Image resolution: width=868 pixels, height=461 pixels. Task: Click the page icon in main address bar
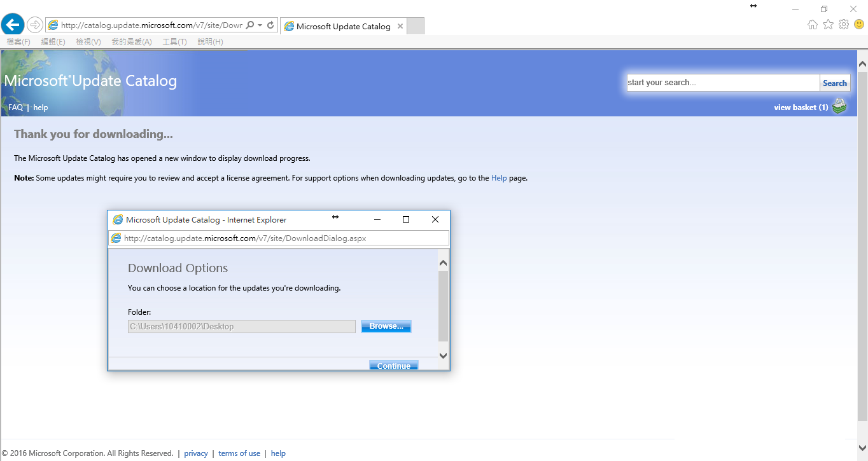click(x=53, y=25)
